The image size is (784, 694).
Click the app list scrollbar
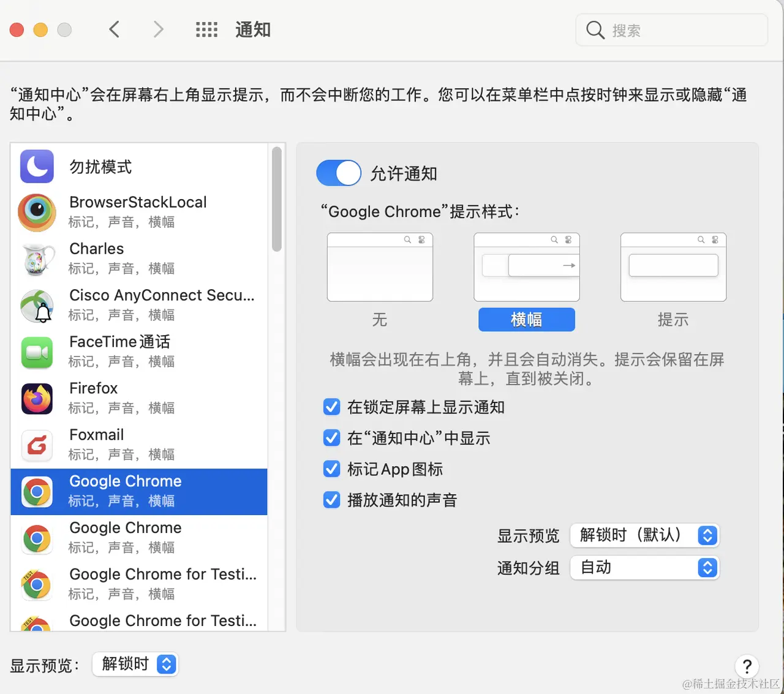coord(277,198)
